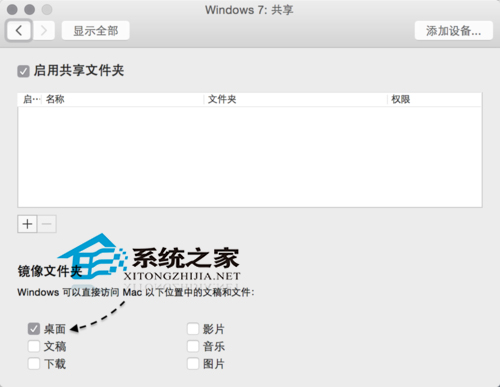Click the 启… column header
The height and width of the screenshot is (387, 500).
tap(30, 99)
